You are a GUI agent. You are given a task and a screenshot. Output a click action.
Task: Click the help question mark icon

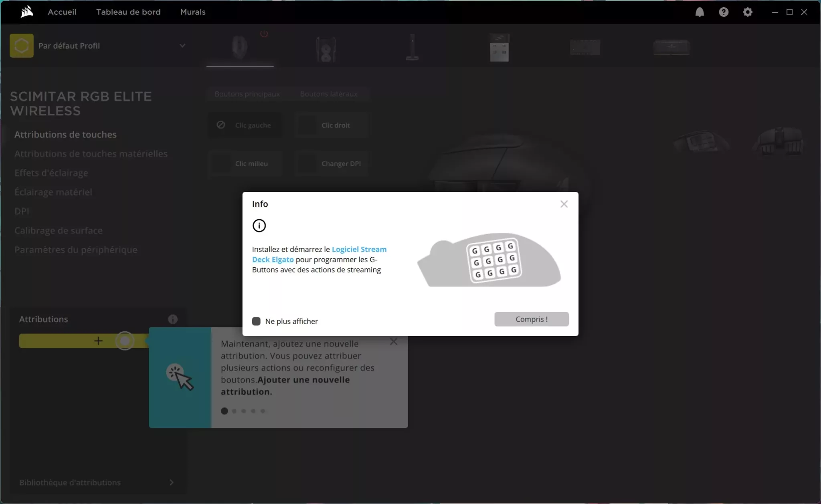724,12
